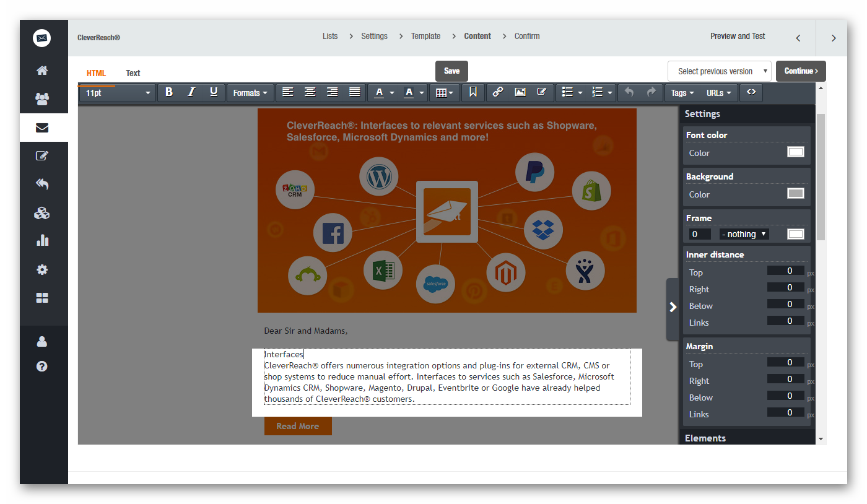Pick the Background color swatch
The height and width of the screenshot is (504, 867).
[x=796, y=193]
